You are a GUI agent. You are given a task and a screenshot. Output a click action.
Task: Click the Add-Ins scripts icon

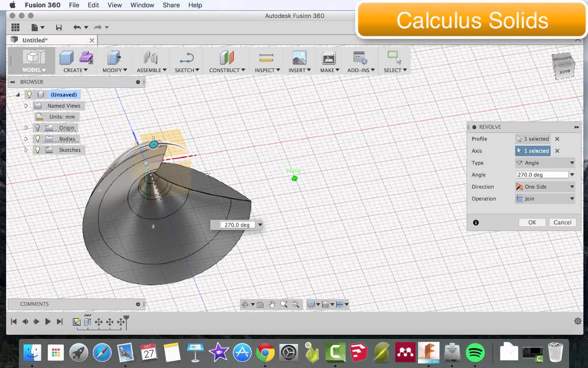pos(360,58)
